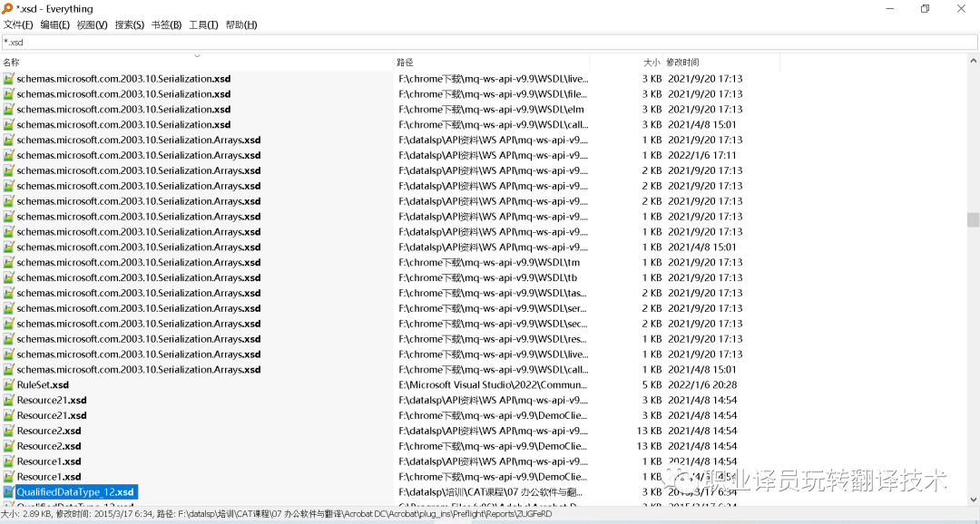Open the 帮助(H) menu
Image resolution: width=980 pixels, height=524 pixels.
(x=240, y=24)
